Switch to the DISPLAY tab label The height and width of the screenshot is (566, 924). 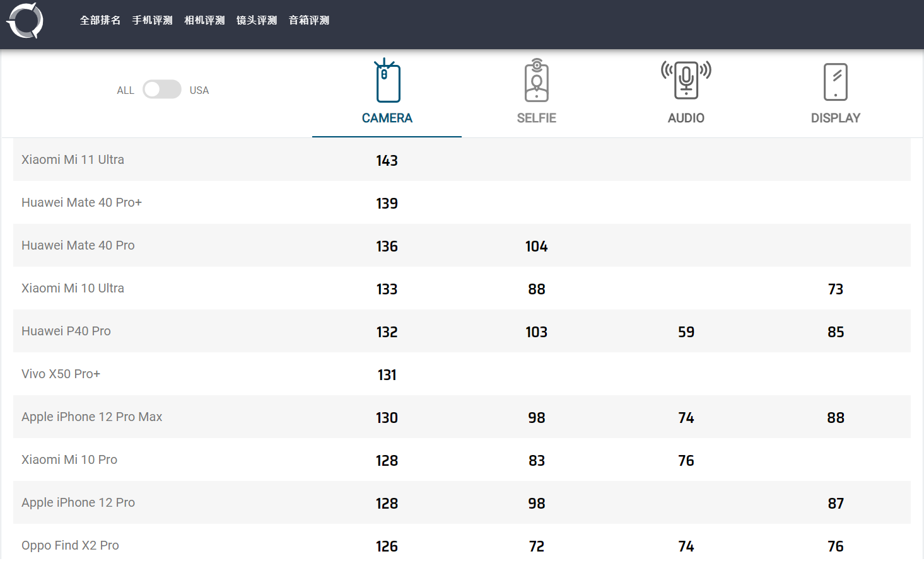click(x=836, y=118)
